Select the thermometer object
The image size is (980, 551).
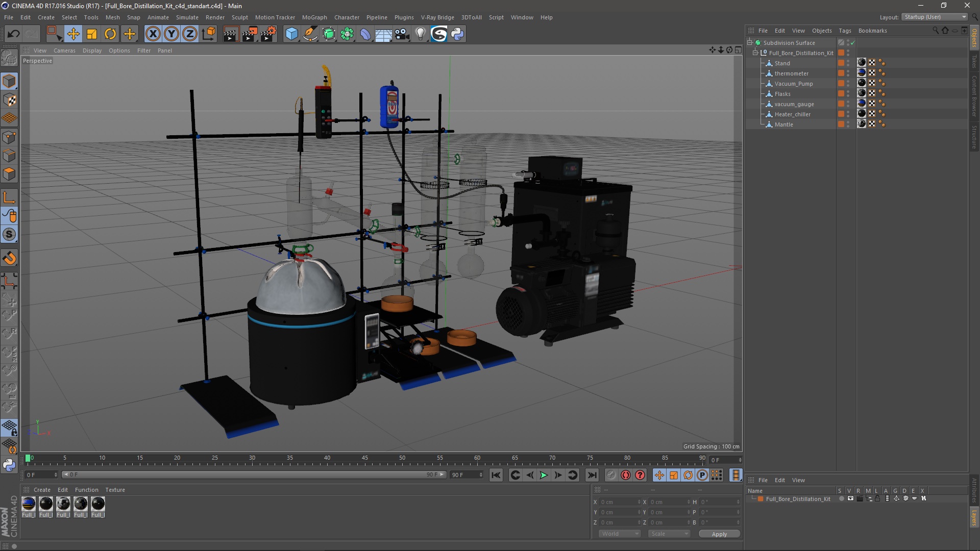pos(791,73)
